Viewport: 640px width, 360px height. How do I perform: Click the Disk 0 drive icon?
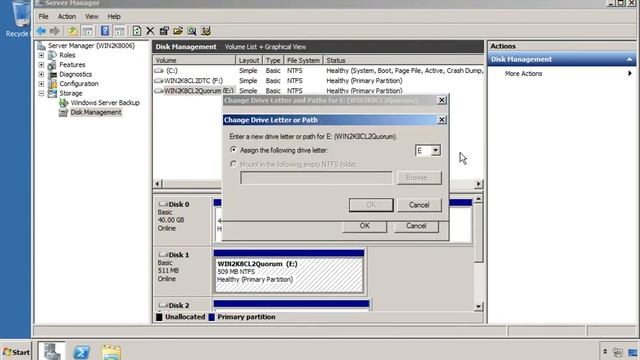[x=163, y=204]
